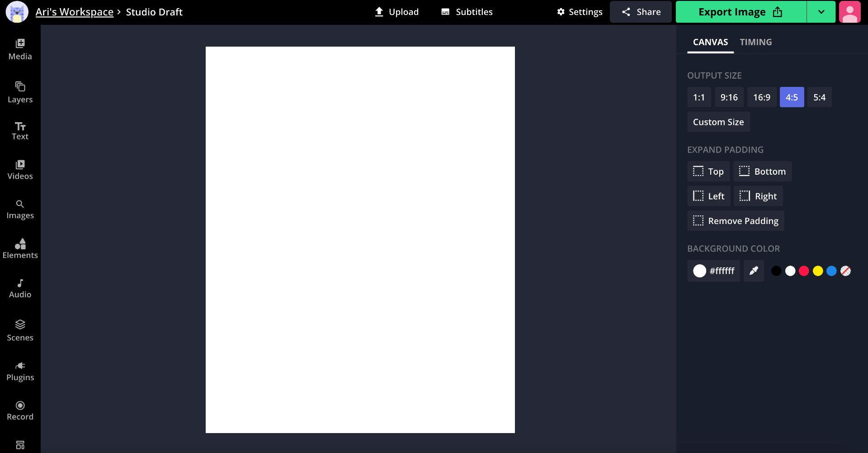
Task: Click the Export Image button
Action: click(741, 12)
